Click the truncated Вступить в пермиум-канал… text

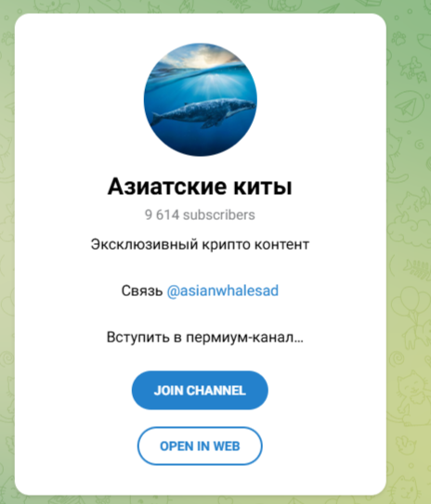pos(205,338)
